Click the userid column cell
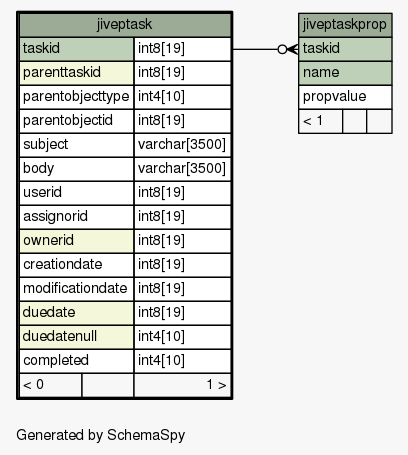Viewport: 408px width, 455px height. coord(77,193)
